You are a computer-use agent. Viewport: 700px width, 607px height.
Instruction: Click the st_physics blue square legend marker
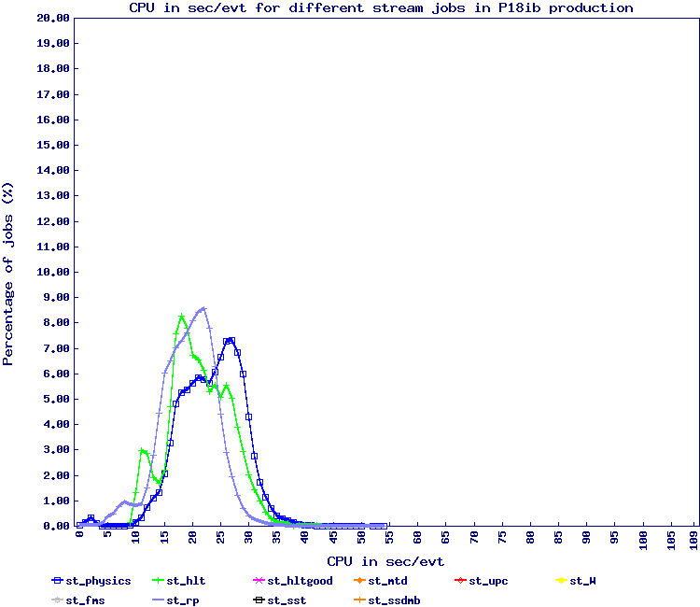tap(58, 581)
